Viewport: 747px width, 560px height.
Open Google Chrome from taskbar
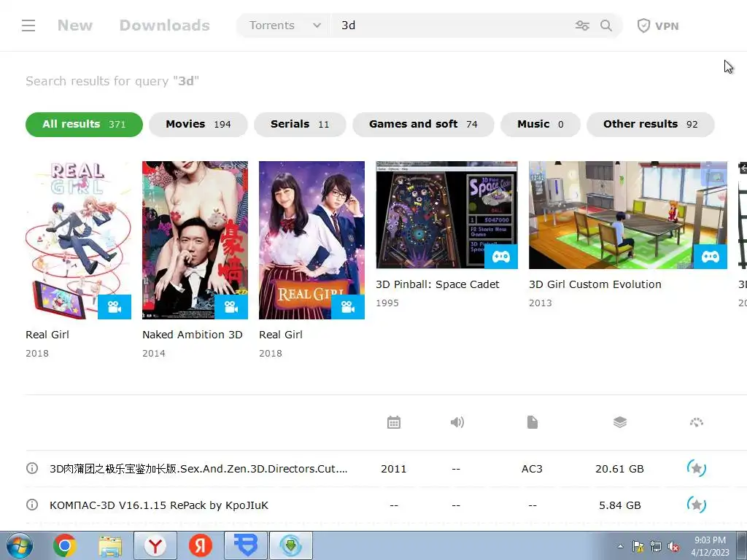[65, 545]
